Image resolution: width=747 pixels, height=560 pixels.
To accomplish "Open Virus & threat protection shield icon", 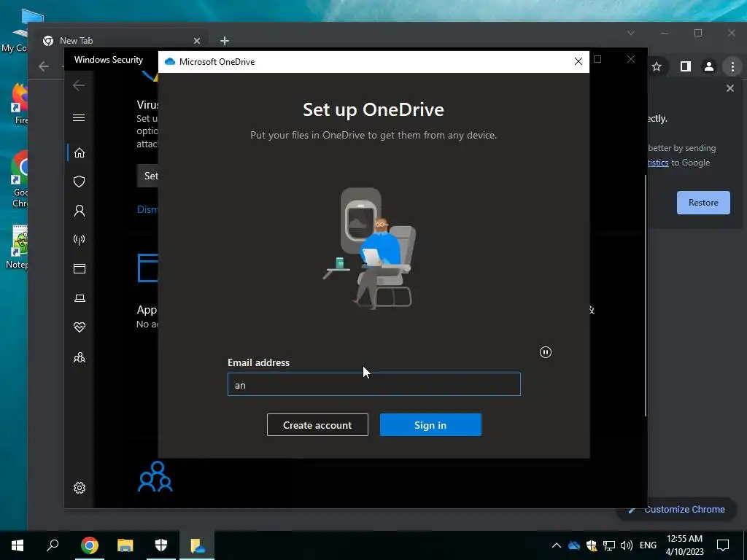I will click(x=80, y=182).
